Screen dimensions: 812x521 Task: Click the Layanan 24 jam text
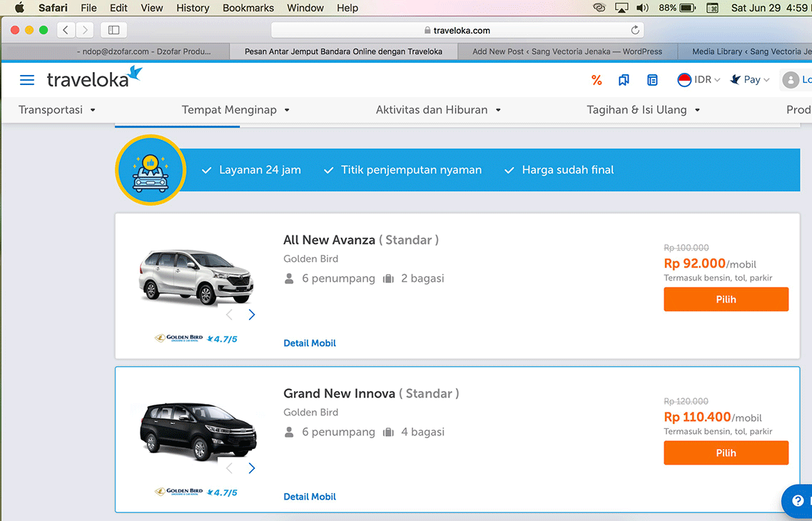point(260,170)
